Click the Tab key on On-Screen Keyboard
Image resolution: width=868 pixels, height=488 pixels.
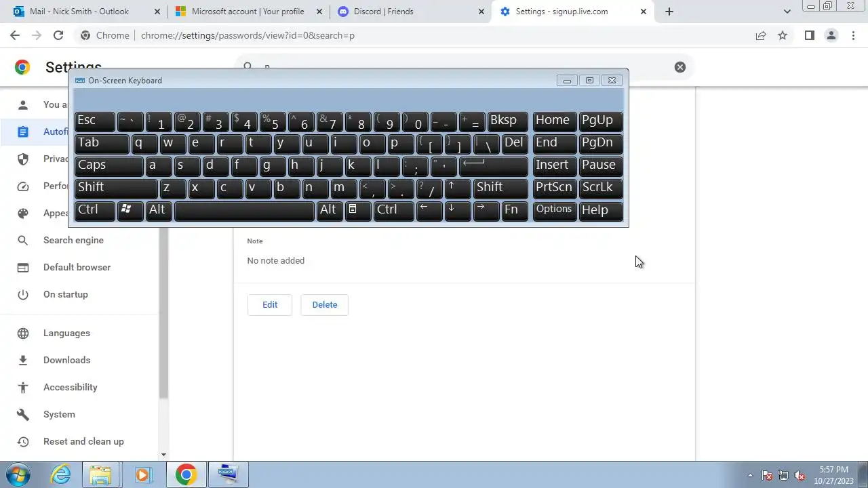click(x=102, y=144)
